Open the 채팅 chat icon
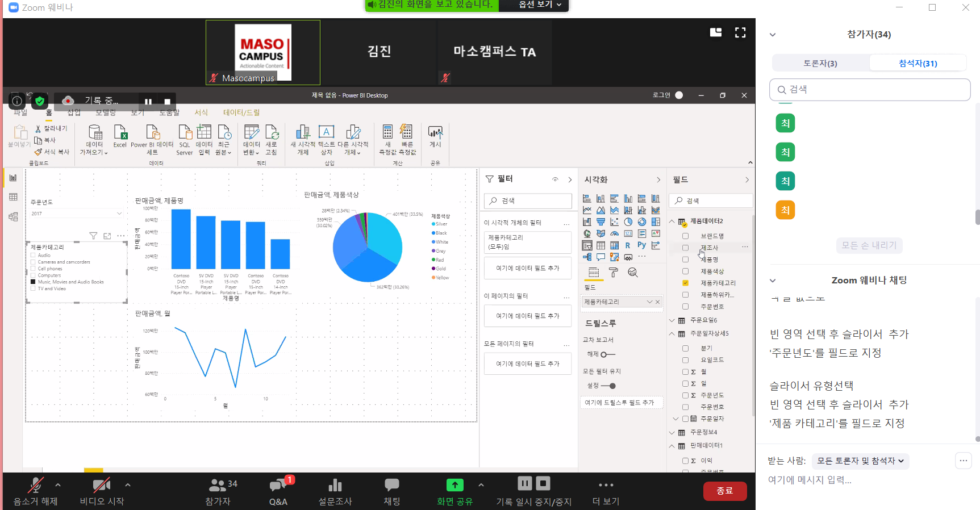The image size is (980, 510). tap(392, 485)
